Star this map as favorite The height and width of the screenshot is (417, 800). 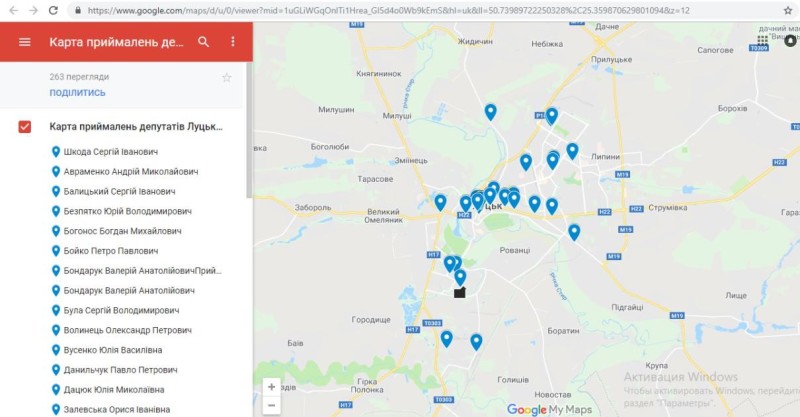[x=226, y=77]
